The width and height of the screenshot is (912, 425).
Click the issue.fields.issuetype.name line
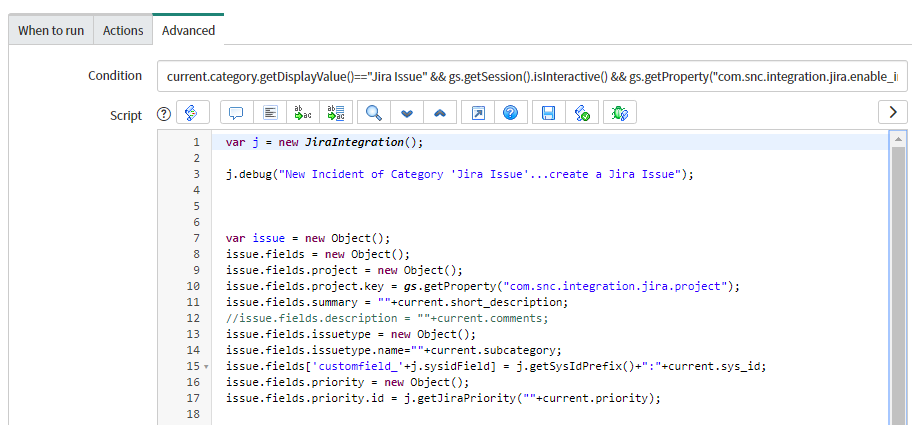(x=394, y=350)
